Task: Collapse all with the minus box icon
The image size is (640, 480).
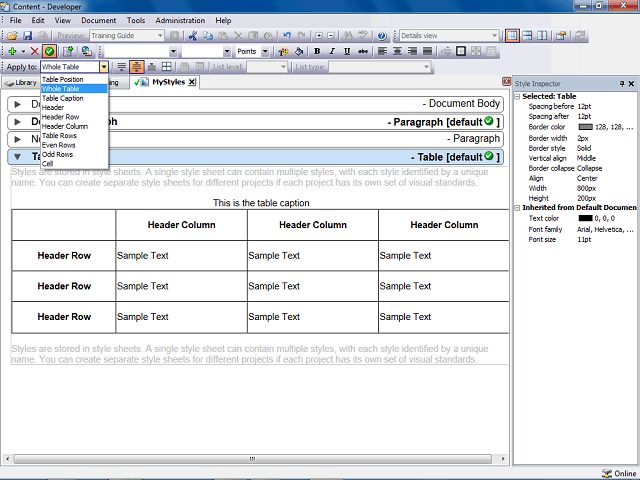Action: click(x=331, y=36)
